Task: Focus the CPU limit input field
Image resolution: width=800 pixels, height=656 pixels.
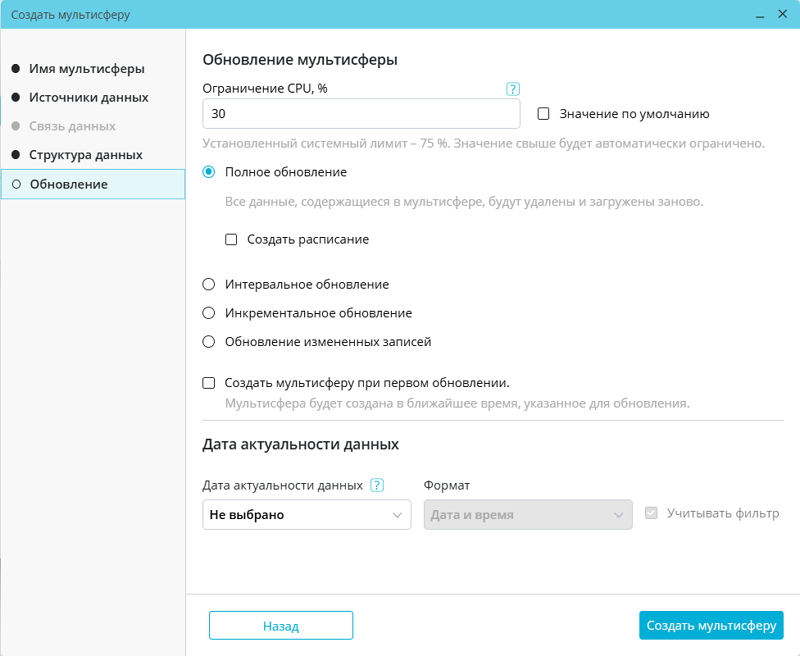Action: [361, 114]
